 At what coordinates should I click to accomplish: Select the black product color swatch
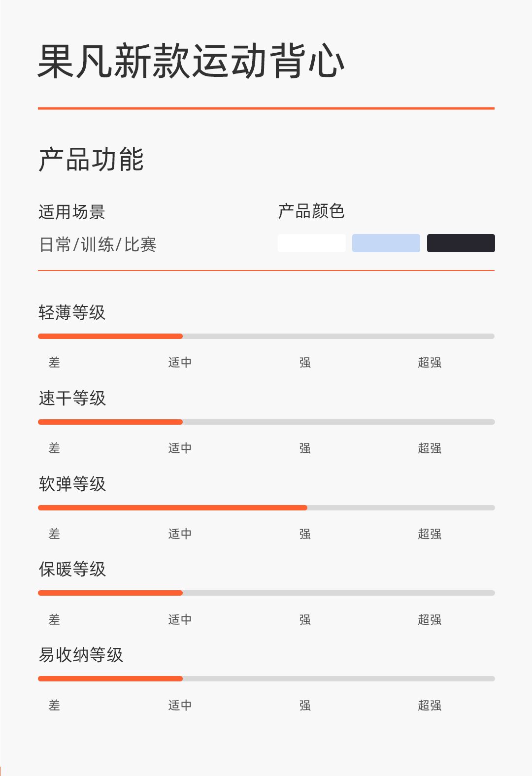pos(461,243)
